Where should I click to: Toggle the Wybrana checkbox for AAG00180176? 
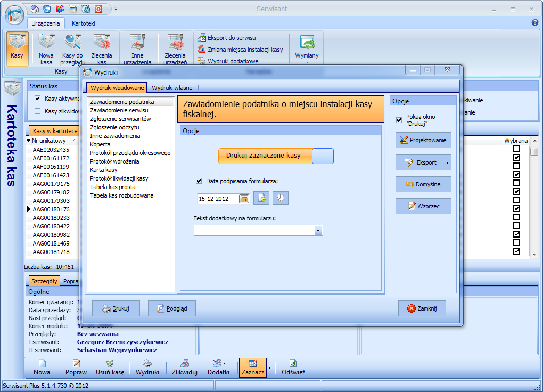click(x=516, y=209)
